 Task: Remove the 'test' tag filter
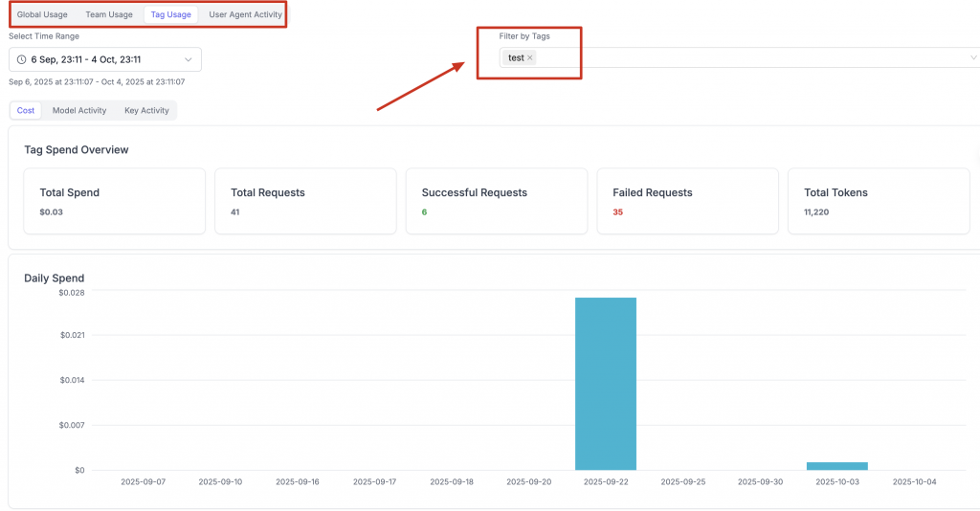[x=530, y=57]
